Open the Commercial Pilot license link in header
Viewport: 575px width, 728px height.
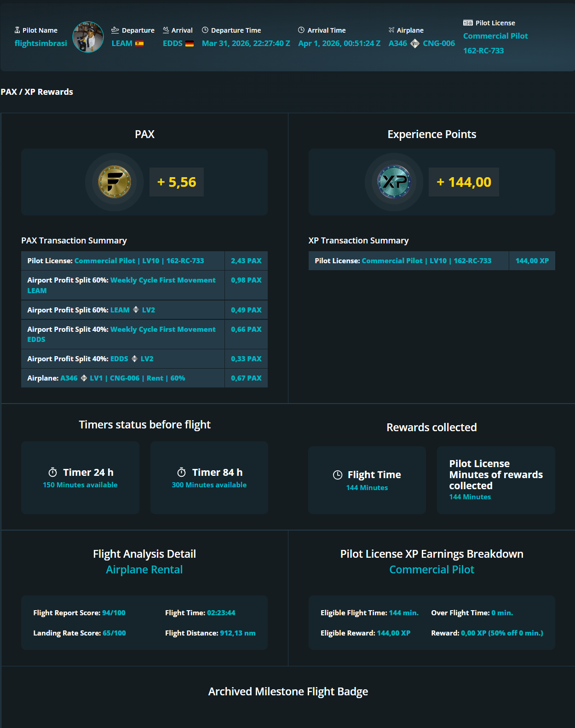click(x=495, y=36)
